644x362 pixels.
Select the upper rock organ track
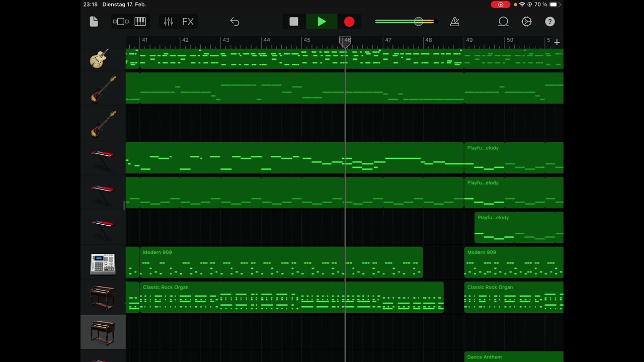pos(103,298)
